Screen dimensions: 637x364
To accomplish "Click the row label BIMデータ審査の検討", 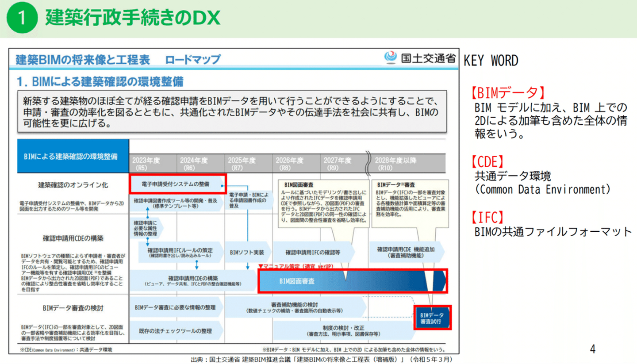I will click(73, 308).
